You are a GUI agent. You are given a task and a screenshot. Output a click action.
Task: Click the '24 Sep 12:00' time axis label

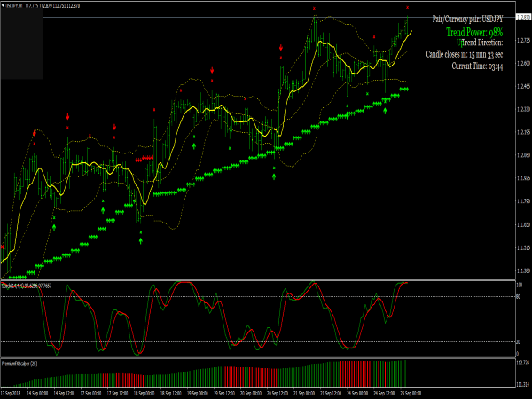[384, 394]
